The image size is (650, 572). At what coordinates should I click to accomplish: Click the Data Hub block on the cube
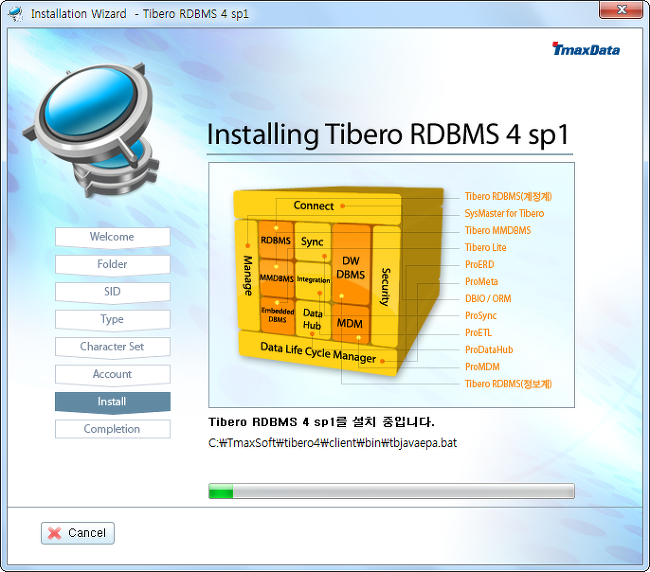[313, 319]
